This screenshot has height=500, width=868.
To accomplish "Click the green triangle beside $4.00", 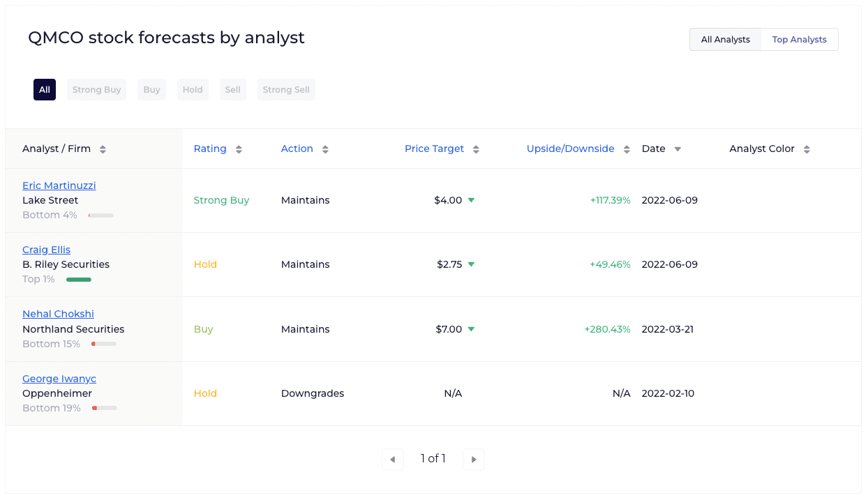I will point(470,200).
